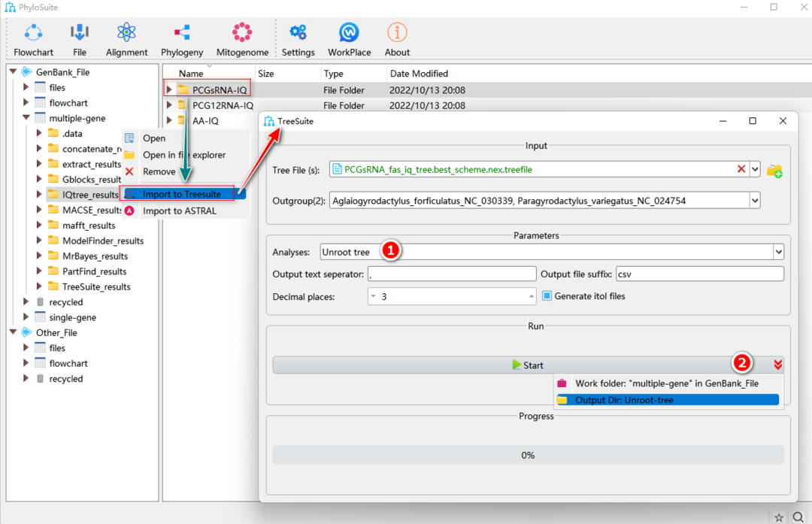Collapse the Other_File tree node
The image size is (812, 524).
(x=14, y=332)
